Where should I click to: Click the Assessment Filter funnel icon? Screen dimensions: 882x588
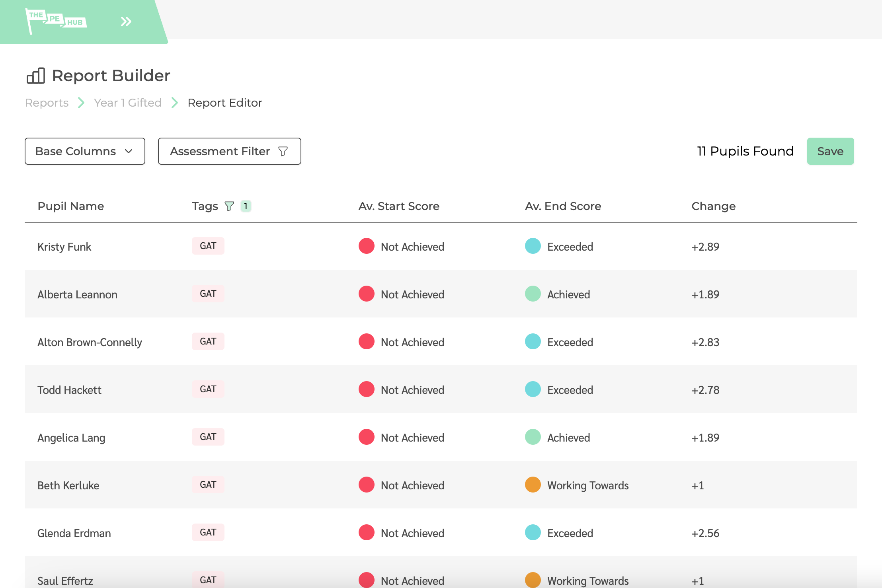pos(283,151)
